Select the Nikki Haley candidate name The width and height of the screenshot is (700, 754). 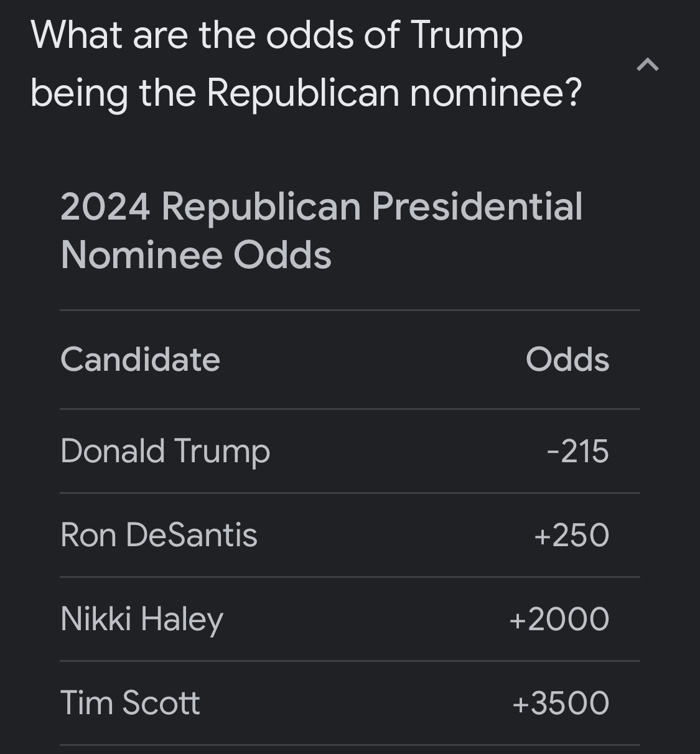(142, 620)
